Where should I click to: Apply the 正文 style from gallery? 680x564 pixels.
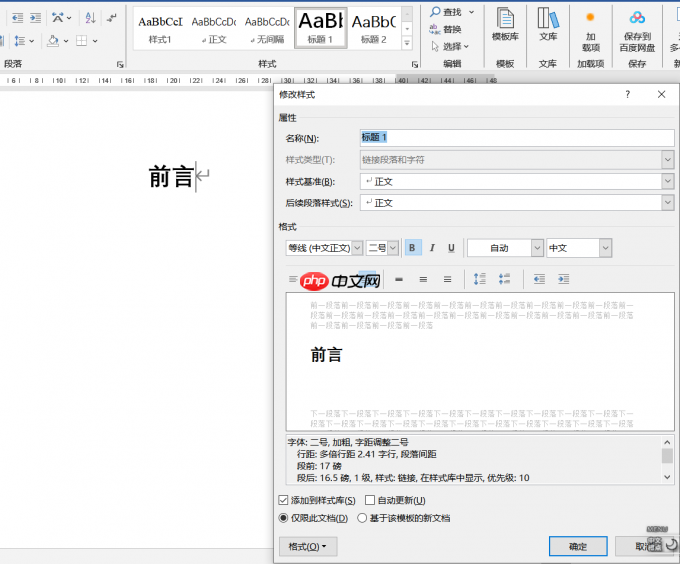(214, 29)
